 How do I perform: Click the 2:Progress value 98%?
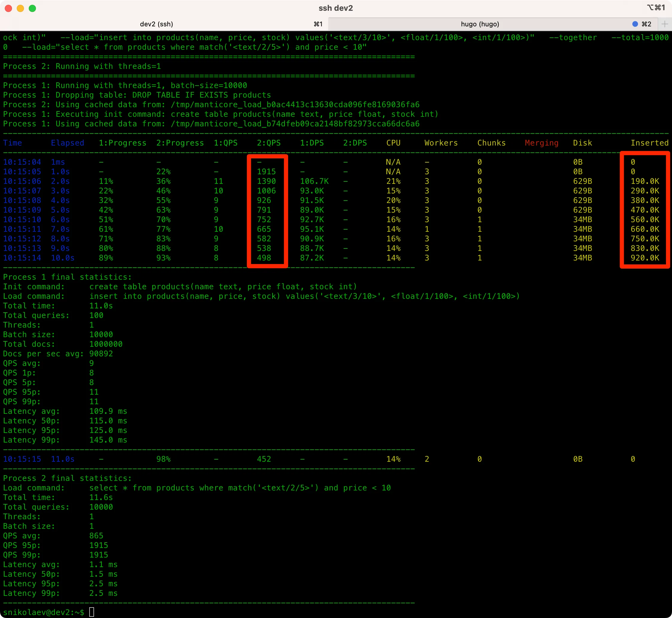[x=163, y=459]
